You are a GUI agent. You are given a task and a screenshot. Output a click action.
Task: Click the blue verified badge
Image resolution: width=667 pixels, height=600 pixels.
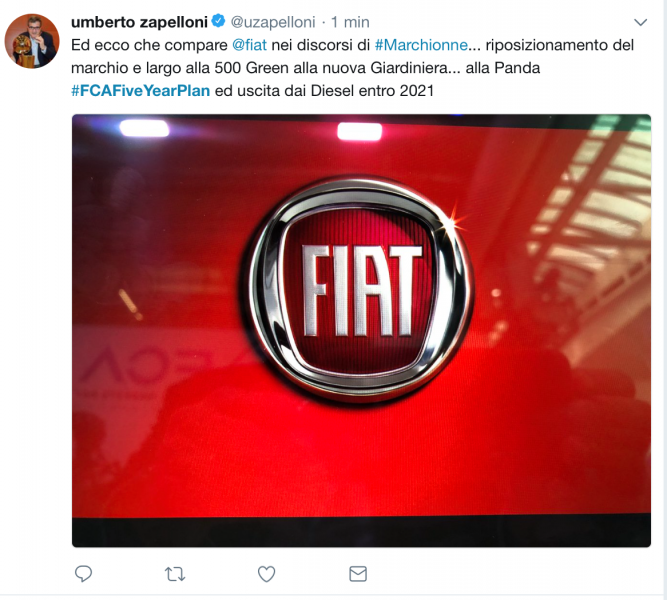[219, 21]
